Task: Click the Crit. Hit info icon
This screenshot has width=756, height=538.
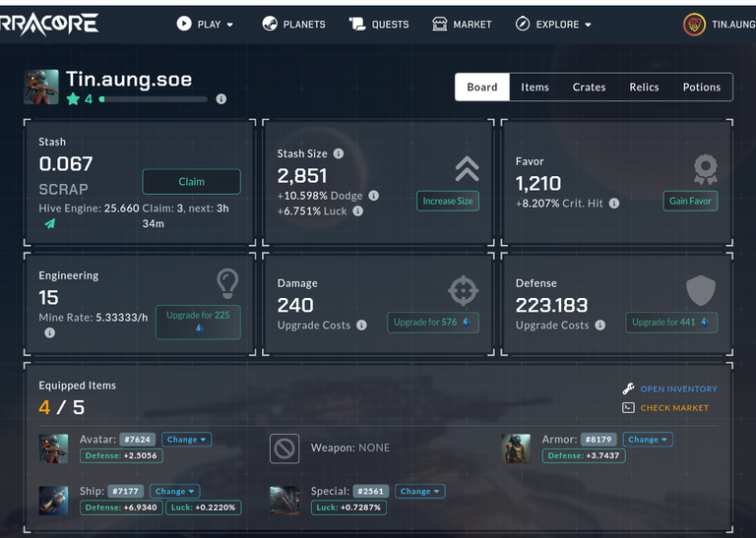Action: pos(614,204)
